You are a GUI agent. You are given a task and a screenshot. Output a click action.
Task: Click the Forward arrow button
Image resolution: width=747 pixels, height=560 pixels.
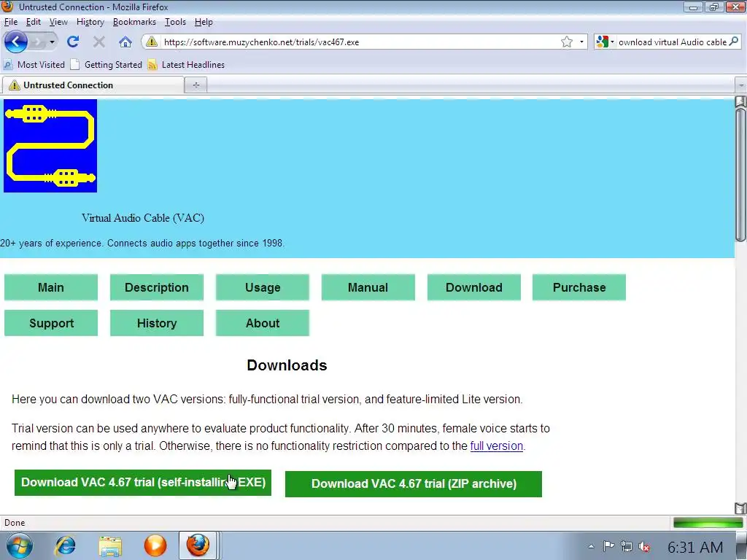click(x=38, y=42)
